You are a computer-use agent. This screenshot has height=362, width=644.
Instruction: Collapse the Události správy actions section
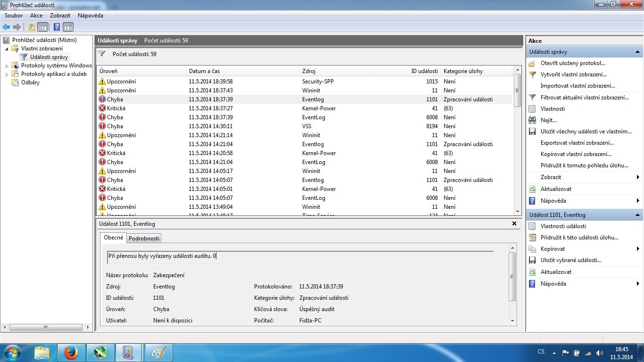click(x=638, y=52)
